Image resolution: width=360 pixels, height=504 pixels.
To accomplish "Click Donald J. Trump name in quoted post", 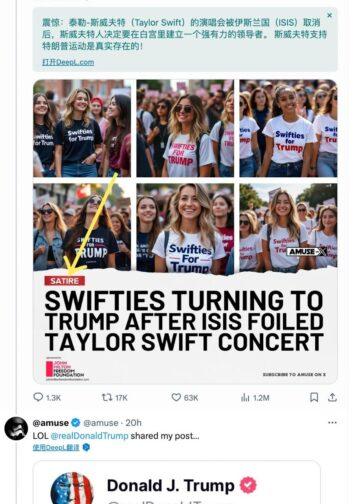I will pyautogui.click(x=171, y=486).
